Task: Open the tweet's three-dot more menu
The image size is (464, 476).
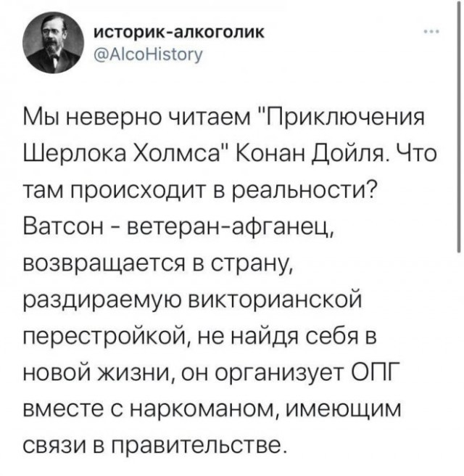Action: pyautogui.click(x=430, y=33)
